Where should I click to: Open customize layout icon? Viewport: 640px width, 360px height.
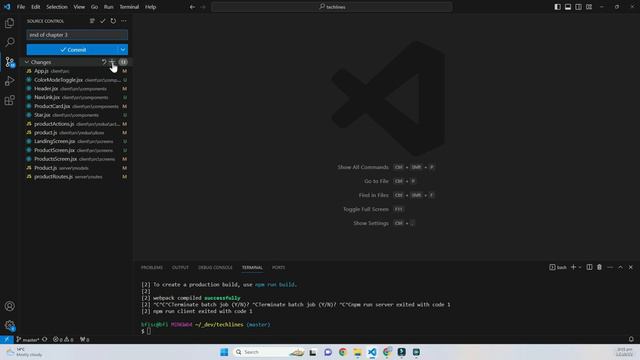coord(589,7)
